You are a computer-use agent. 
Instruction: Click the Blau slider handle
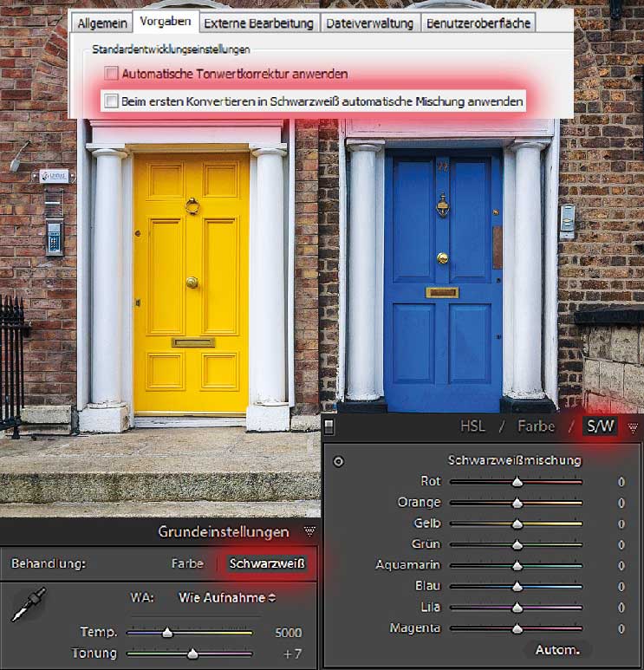(x=517, y=587)
